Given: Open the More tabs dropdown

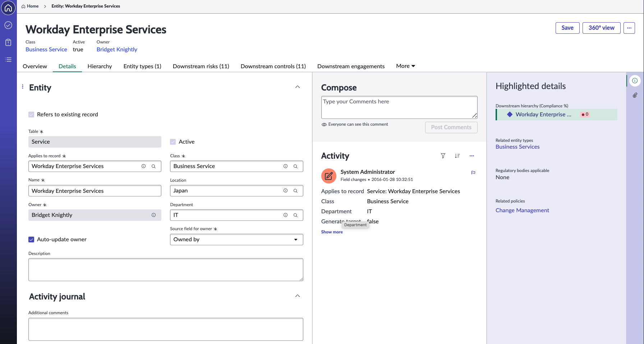Looking at the screenshot, I should click(406, 66).
